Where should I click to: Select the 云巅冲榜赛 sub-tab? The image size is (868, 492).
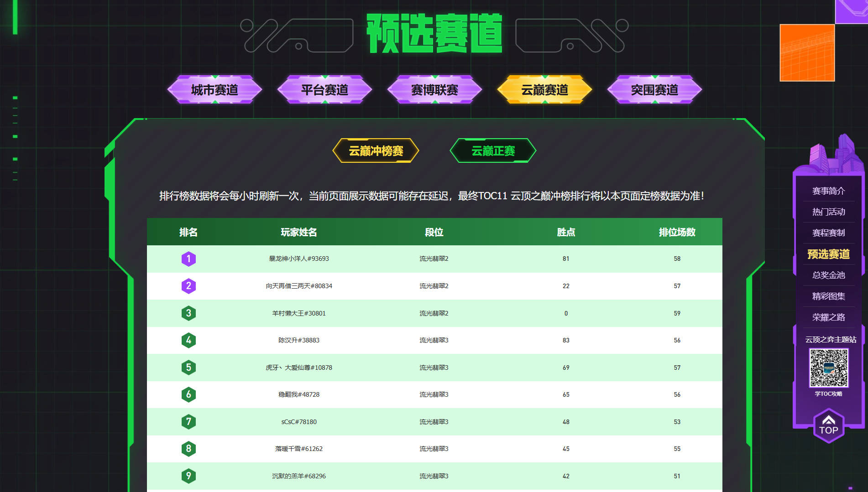click(x=376, y=151)
